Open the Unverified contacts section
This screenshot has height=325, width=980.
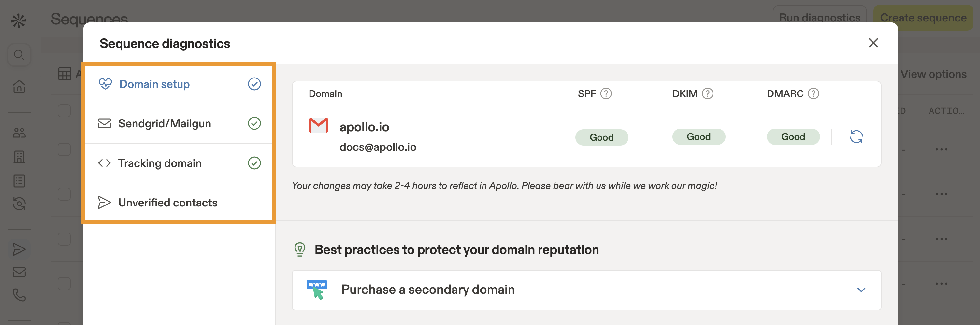click(x=168, y=203)
